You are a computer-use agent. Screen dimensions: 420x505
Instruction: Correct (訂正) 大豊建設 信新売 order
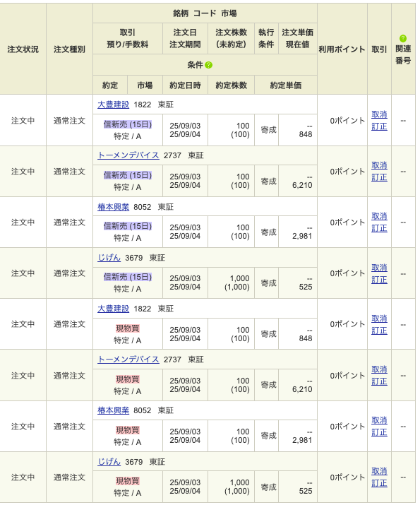(380, 127)
